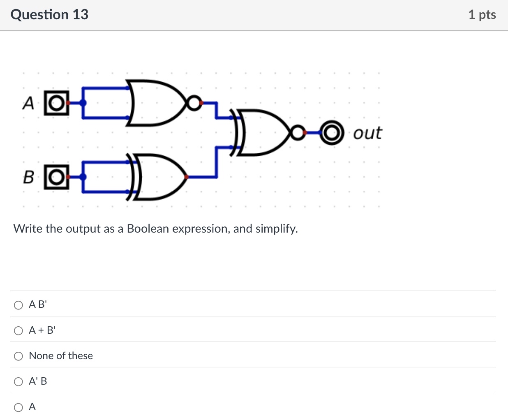Choose the None of these option
Screen dimensions: 508x420
click(18, 356)
